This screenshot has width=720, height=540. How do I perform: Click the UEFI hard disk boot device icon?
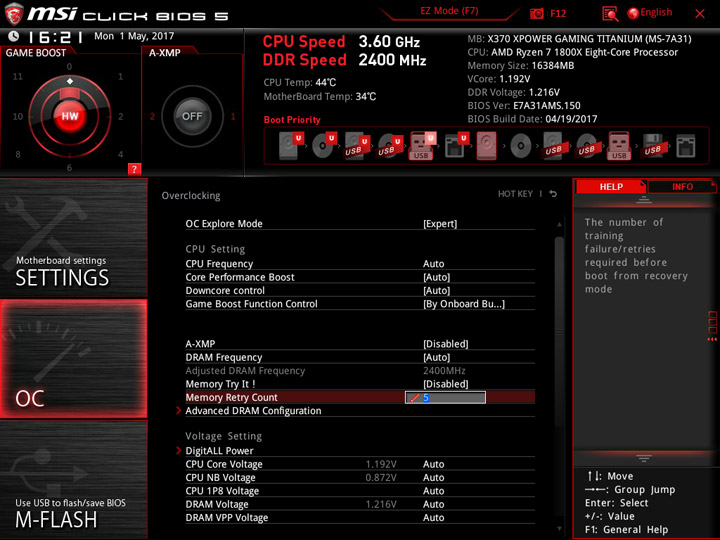291,146
